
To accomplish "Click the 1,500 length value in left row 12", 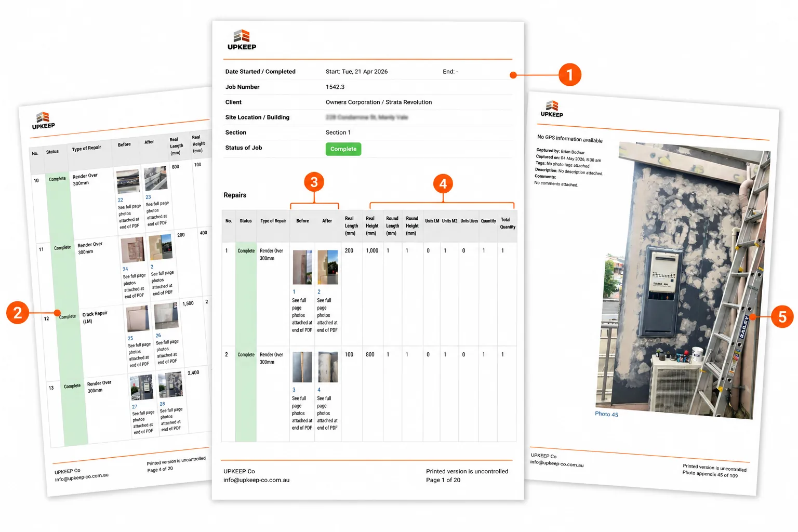I will 188,303.
